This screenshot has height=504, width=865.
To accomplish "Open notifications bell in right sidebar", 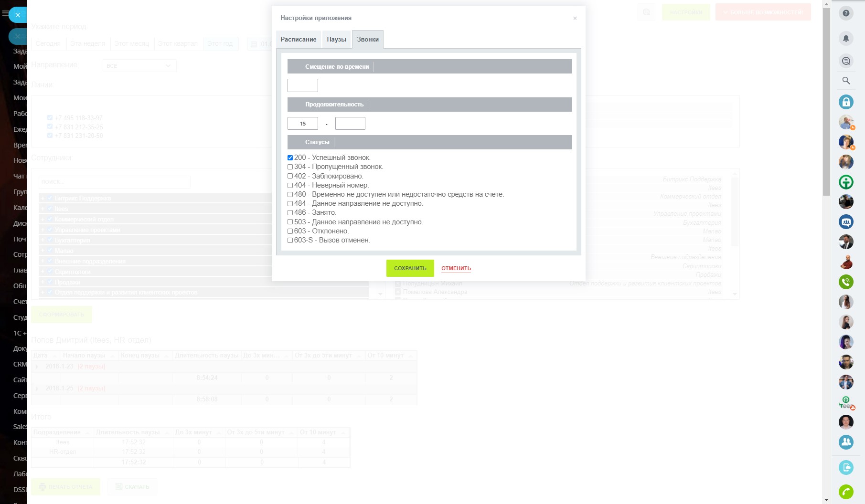I will (x=846, y=38).
